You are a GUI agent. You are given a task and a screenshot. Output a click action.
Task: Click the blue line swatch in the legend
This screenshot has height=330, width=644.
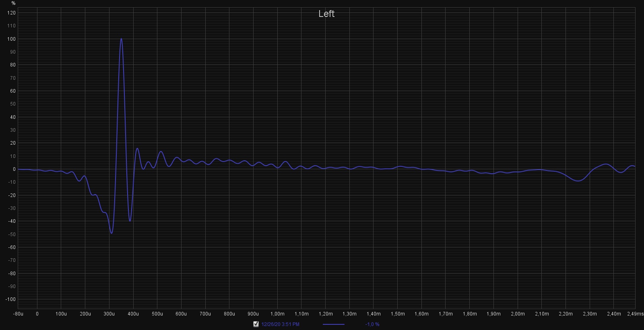(333, 324)
